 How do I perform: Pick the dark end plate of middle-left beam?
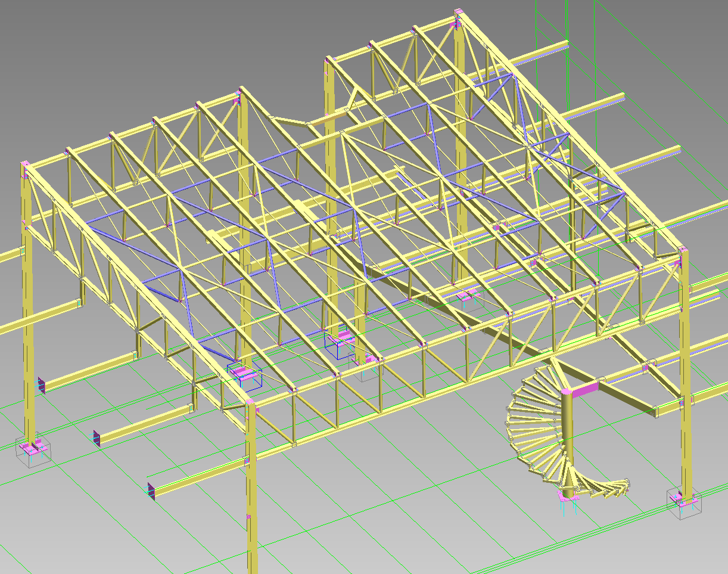pyautogui.click(x=97, y=438)
